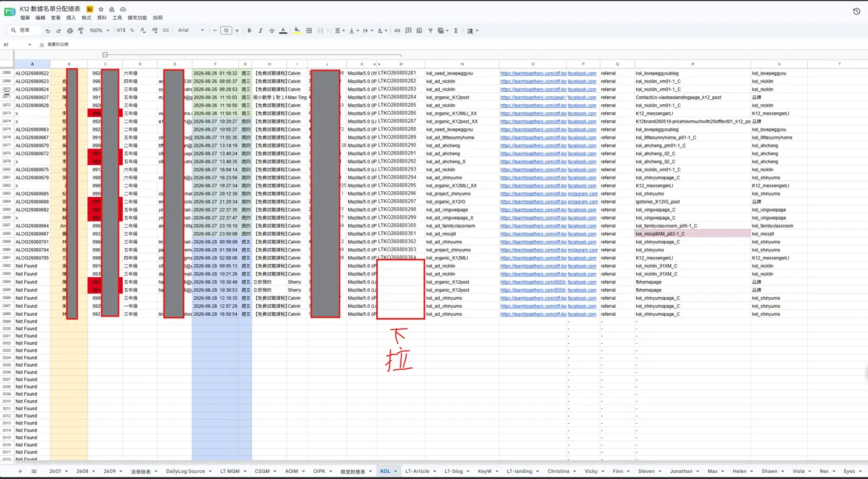This screenshot has height=479, width=868.
Task: Select column A header
Action: coord(32,64)
